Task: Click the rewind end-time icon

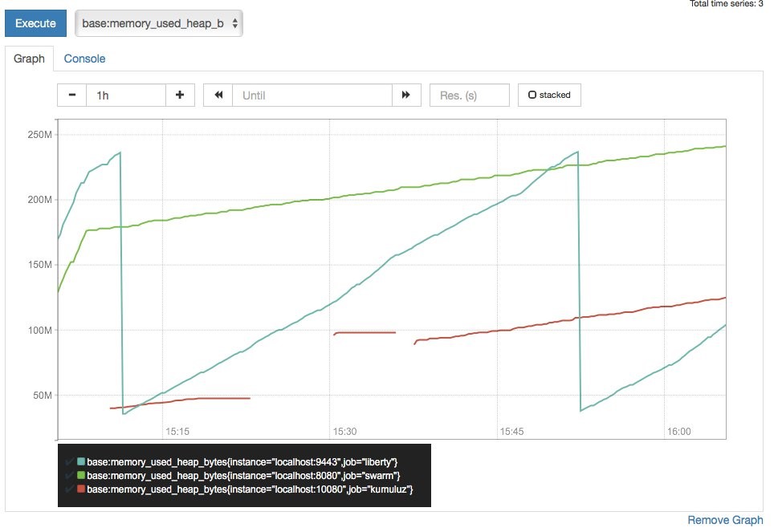Action: click(x=218, y=95)
